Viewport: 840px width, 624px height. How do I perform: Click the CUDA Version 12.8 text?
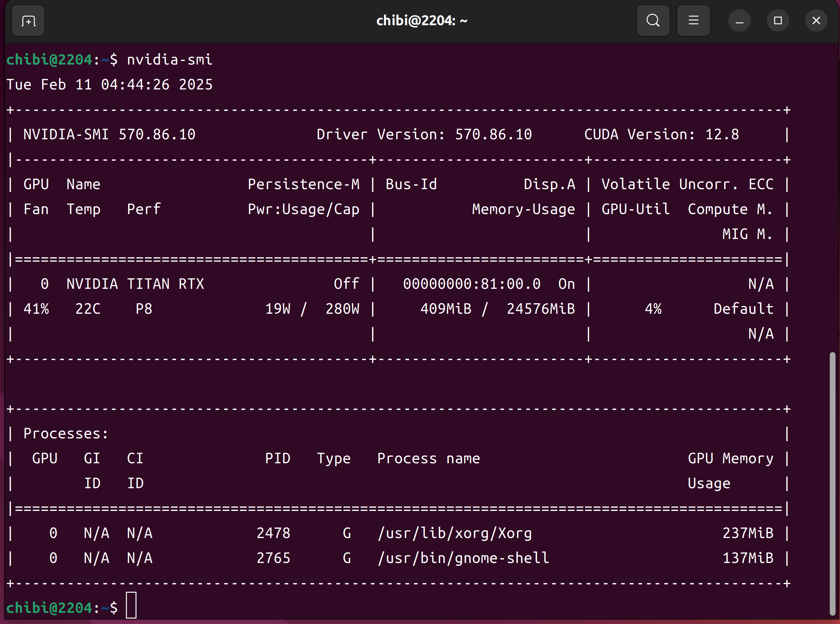click(661, 135)
